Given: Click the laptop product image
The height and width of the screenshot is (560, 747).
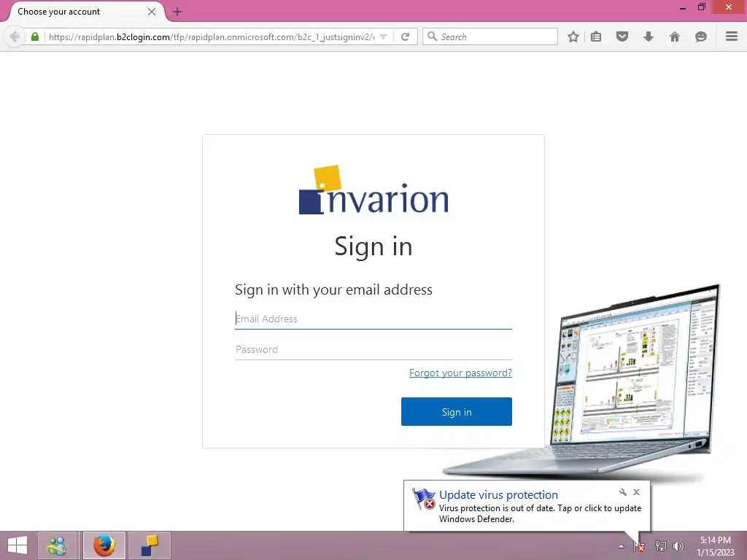Looking at the screenshot, I should point(584,381).
